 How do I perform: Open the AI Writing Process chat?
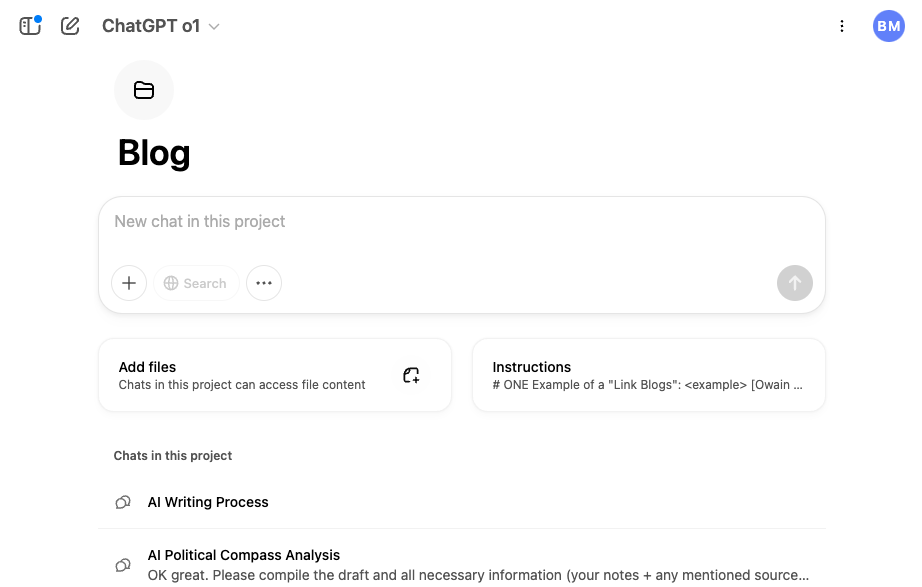(x=208, y=502)
